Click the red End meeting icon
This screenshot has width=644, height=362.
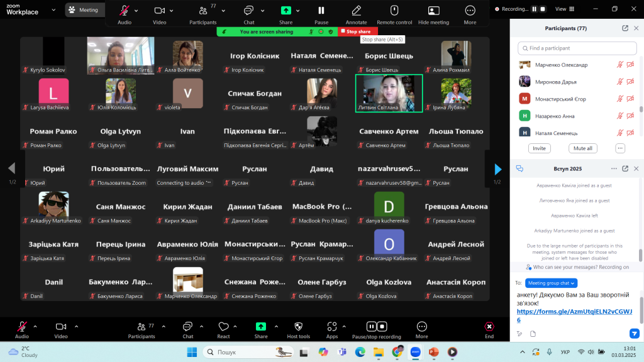pyautogui.click(x=489, y=327)
